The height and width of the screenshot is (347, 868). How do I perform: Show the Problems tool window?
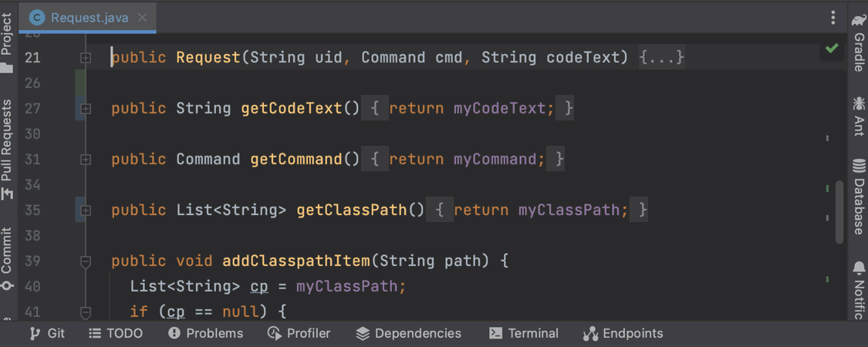205,333
